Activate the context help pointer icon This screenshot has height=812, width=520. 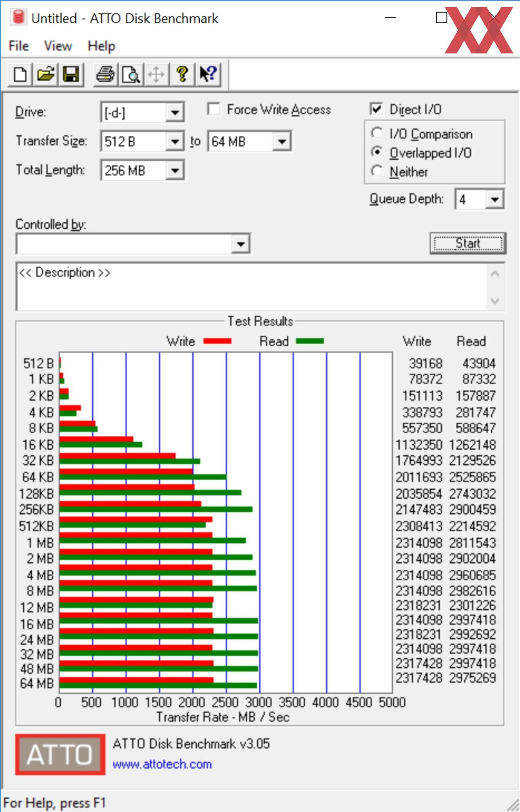(208, 74)
